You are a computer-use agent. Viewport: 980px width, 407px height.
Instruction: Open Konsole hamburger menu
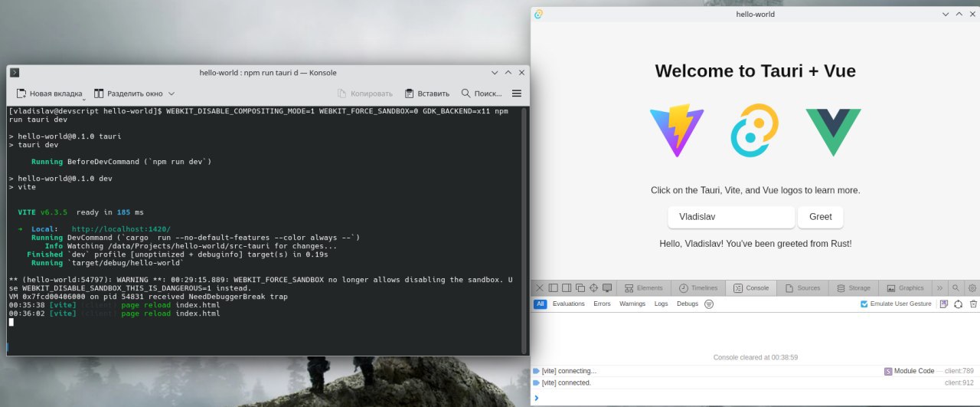(517, 94)
